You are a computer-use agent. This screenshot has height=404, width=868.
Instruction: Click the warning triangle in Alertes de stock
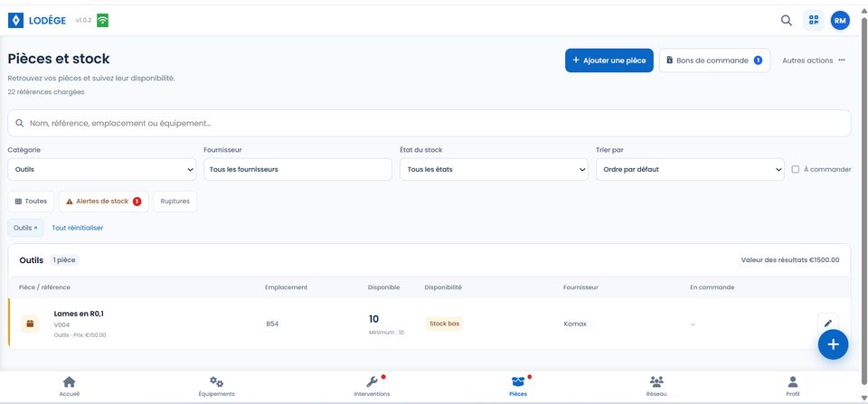(x=70, y=202)
